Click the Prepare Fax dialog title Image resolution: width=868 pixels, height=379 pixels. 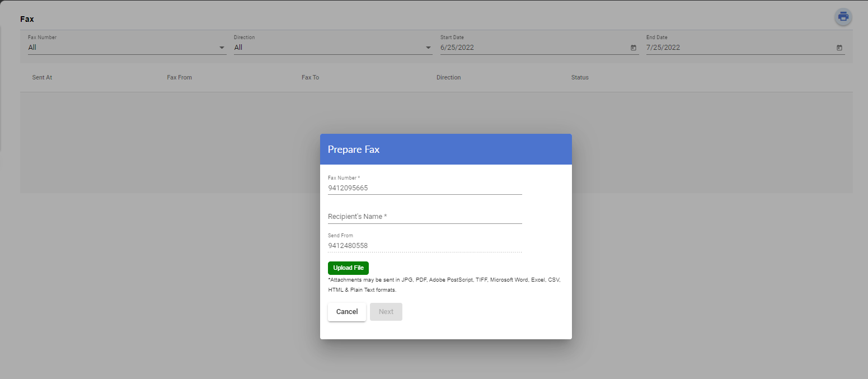[x=354, y=149]
